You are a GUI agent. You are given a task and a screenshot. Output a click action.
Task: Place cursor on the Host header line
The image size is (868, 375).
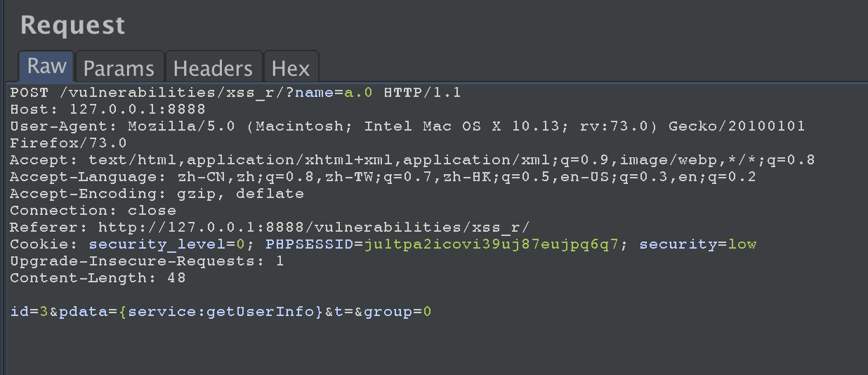(107, 109)
